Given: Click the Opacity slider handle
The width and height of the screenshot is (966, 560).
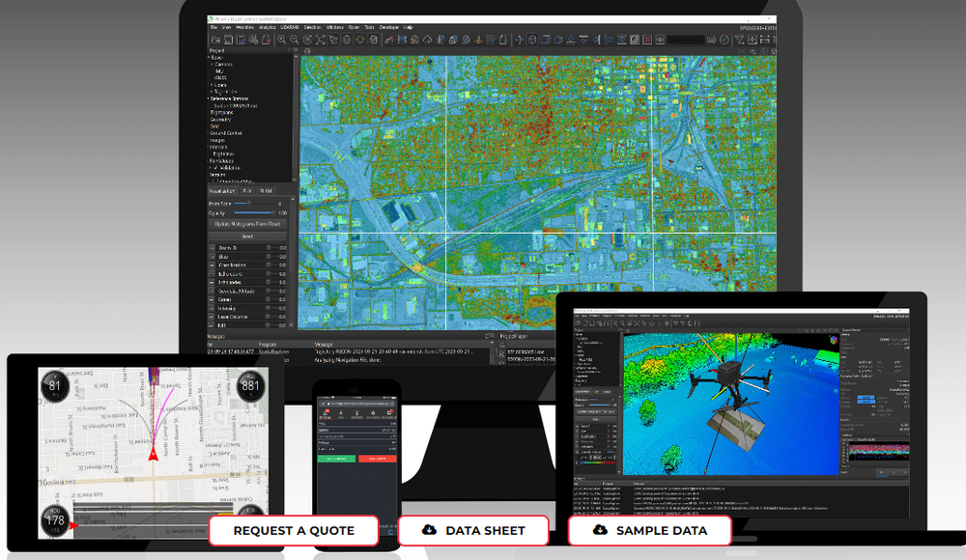Looking at the screenshot, I should pos(274,212).
